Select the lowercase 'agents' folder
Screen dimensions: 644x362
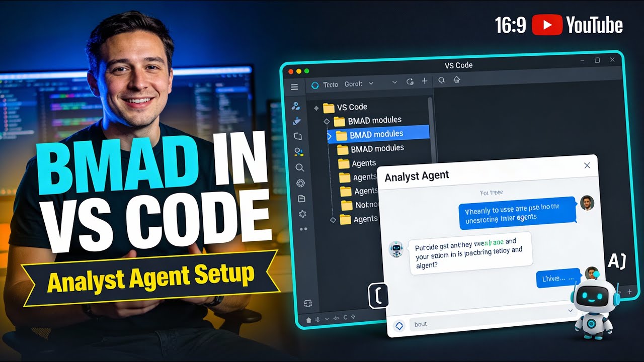(x=358, y=177)
